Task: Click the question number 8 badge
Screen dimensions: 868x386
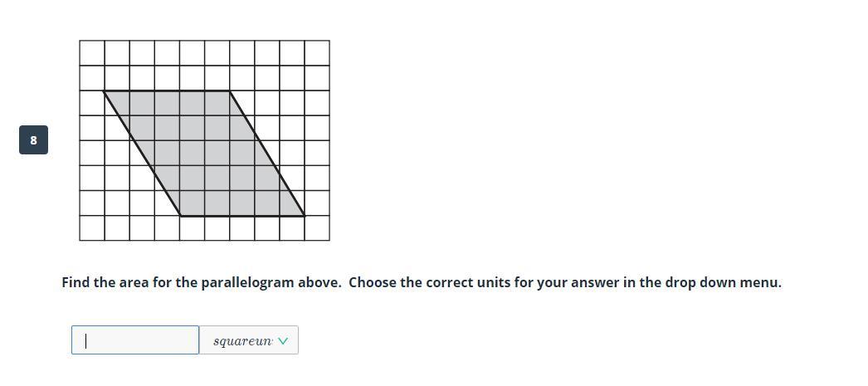Action: 33,139
